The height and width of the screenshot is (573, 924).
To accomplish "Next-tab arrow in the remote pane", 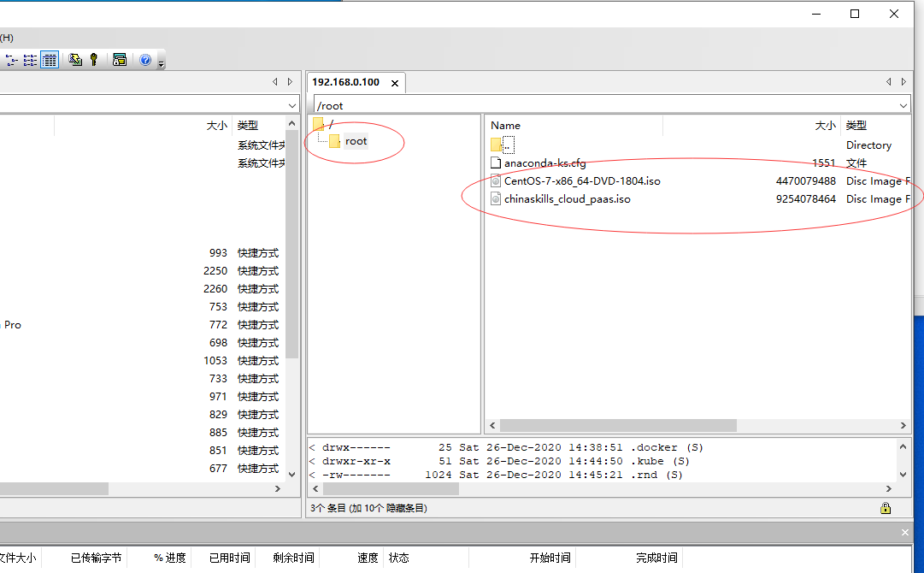I will (903, 82).
